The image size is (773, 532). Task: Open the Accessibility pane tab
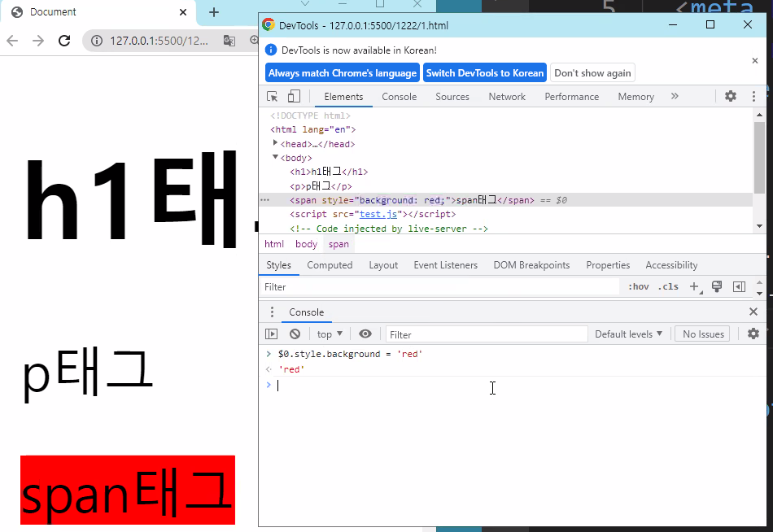(671, 265)
